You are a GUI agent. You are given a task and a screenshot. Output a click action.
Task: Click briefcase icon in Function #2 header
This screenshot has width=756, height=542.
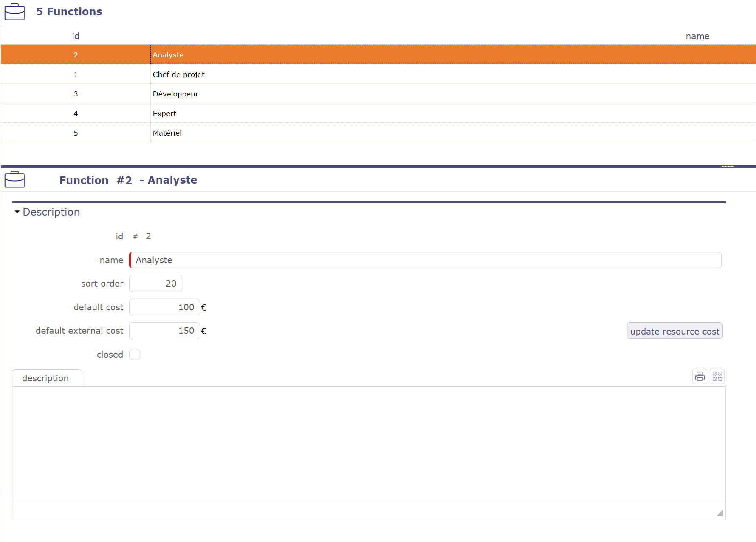pyautogui.click(x=14, y=179)
